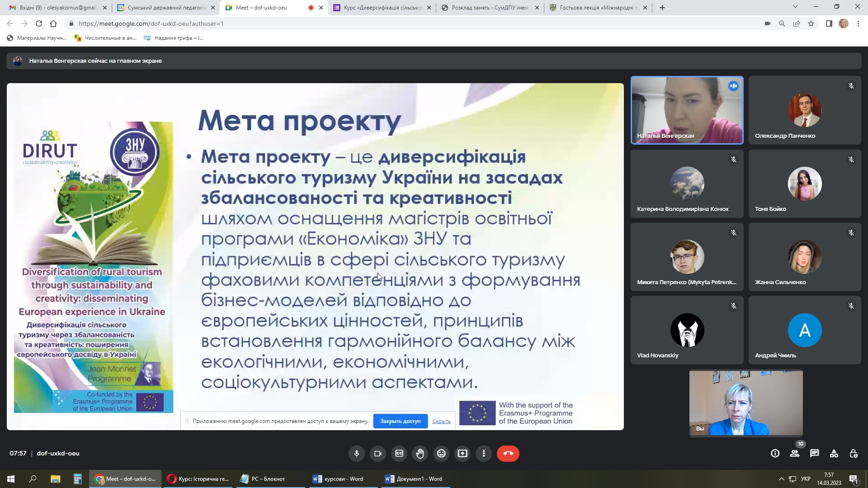Switch to Розклад занять tab

coord(490,8)
